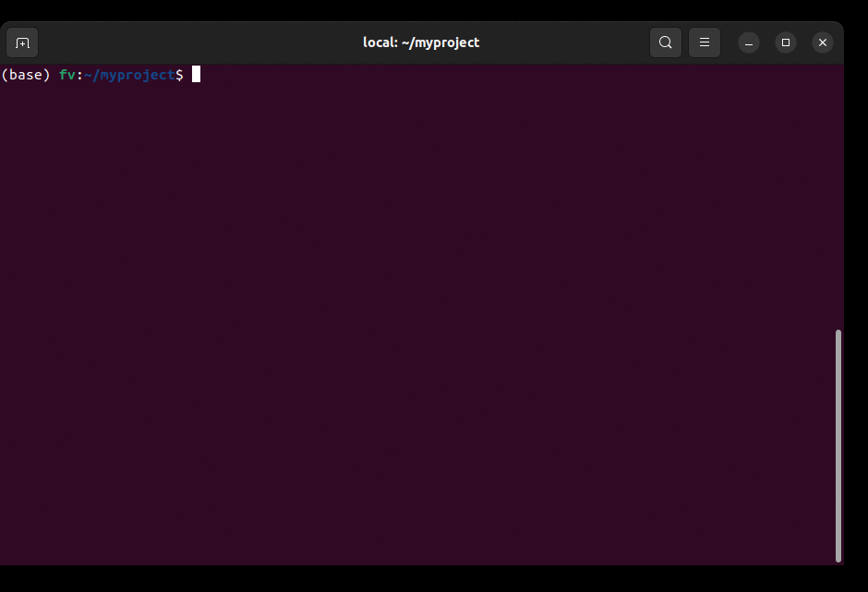Select the ~/myproject path in the prompt
This screenshot has width=868, height=592.
[128, 75]
